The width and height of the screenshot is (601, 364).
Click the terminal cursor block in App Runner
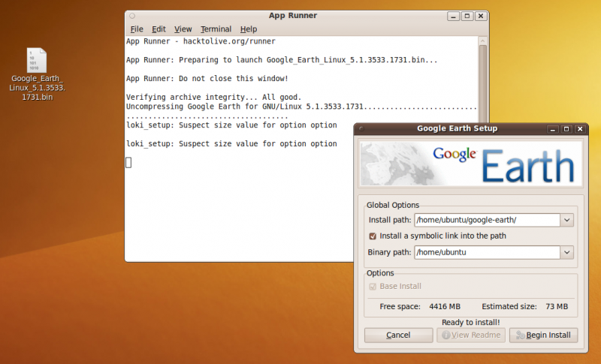point(128,163)
